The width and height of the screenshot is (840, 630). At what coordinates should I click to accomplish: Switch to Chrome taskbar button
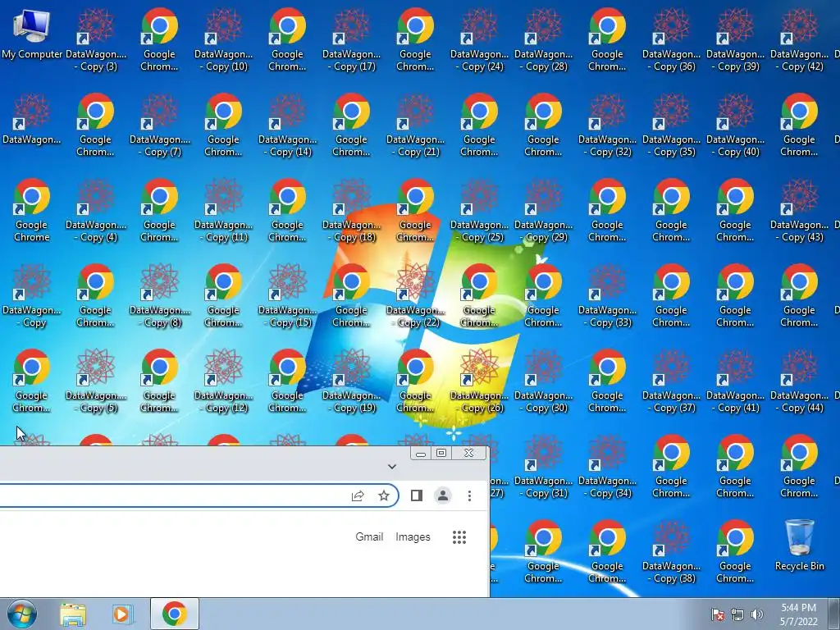175,614
